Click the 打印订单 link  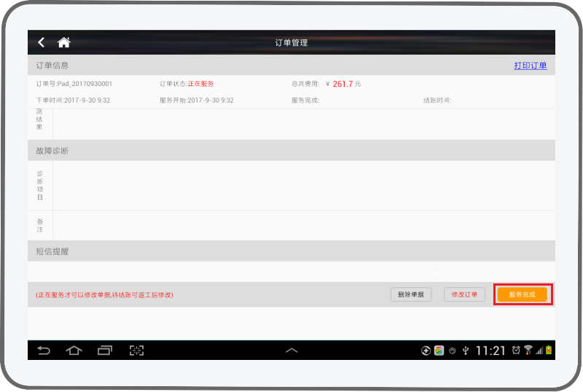pyautogui.click(x=530, y=66)
